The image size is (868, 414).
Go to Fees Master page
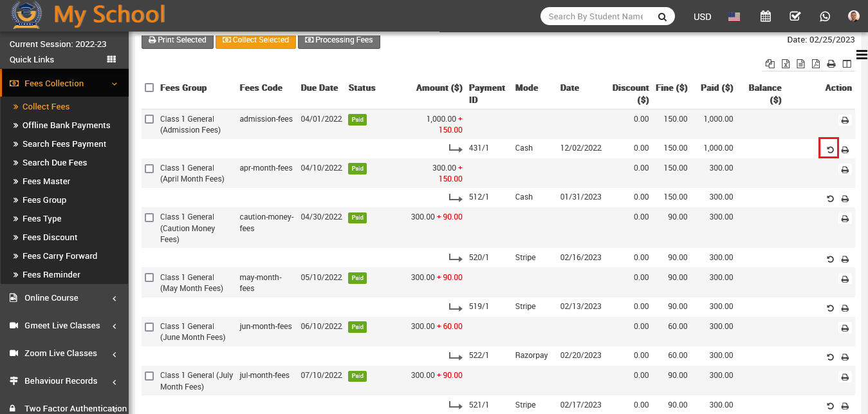(46, 182)
